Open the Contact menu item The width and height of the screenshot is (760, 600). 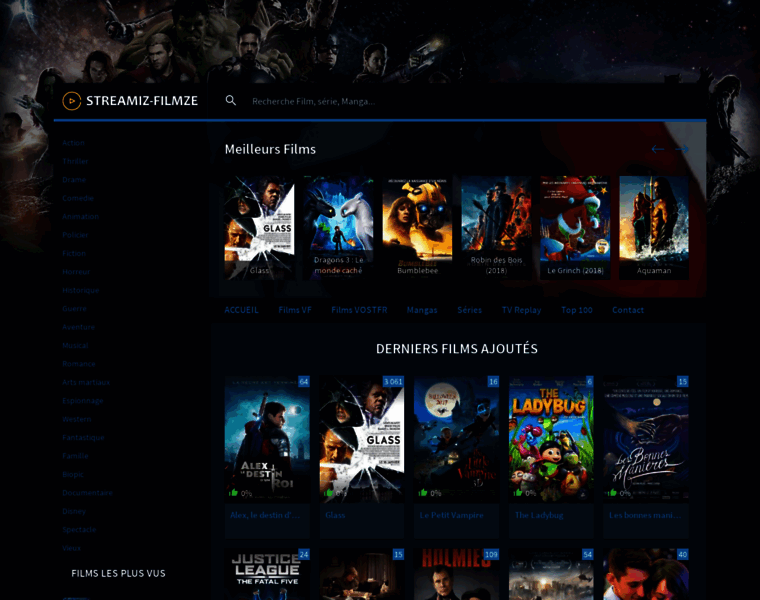(628, 310)
